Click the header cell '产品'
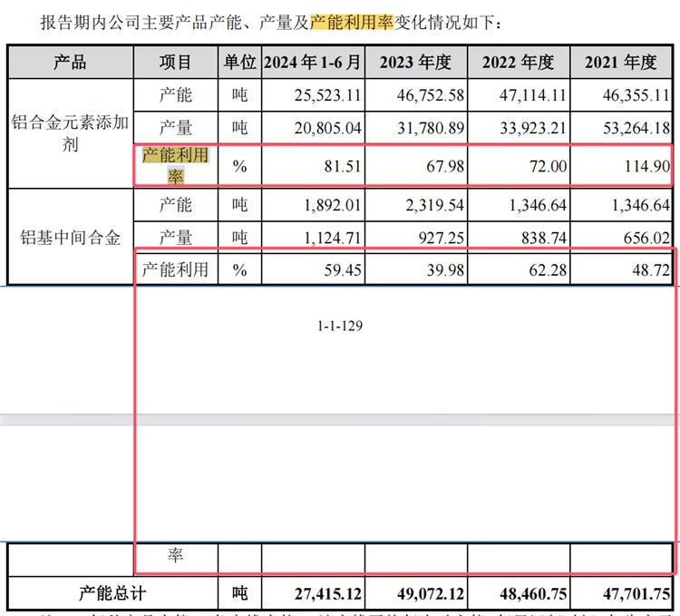The image size is (680, 616). coord(70,62)
